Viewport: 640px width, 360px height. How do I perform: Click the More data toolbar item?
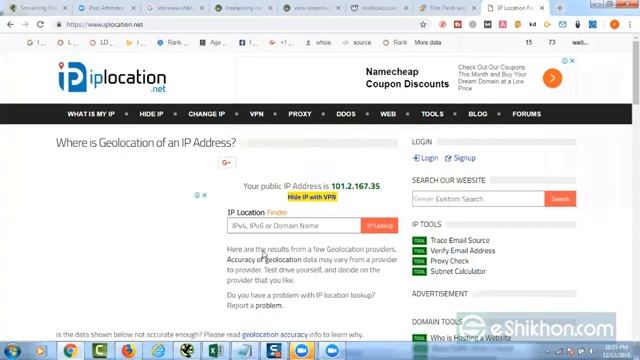(428, 42)
